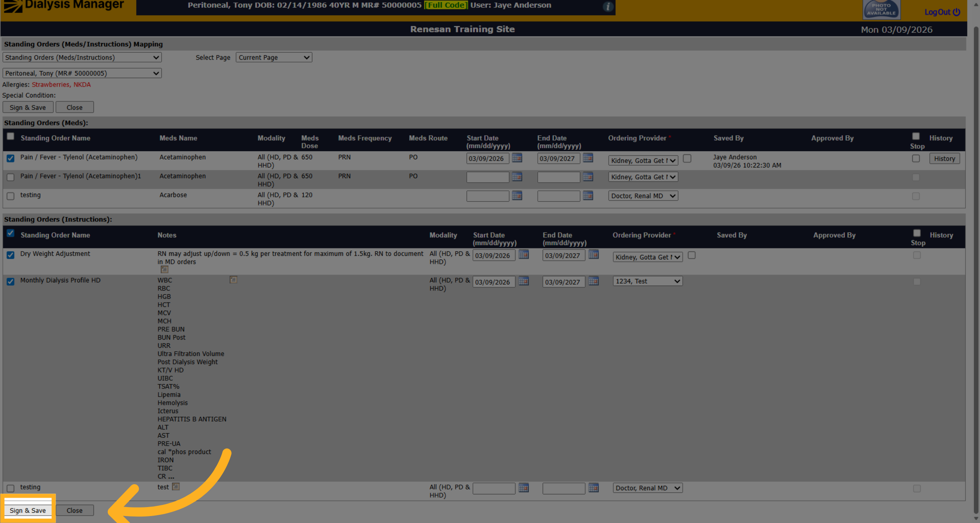Check the Acarbose testing med order checkbox

click(x=11, y=196)
